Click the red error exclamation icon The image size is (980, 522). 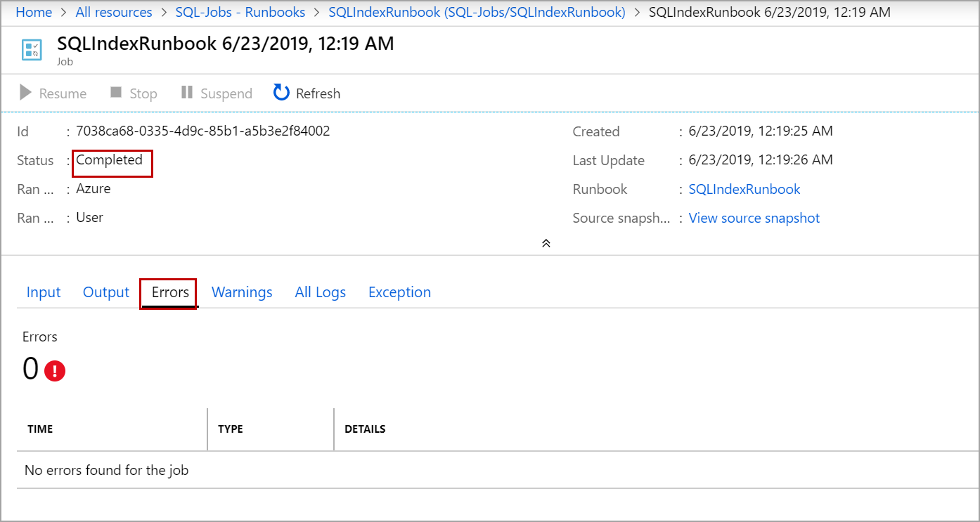click(x=55, y=371)
